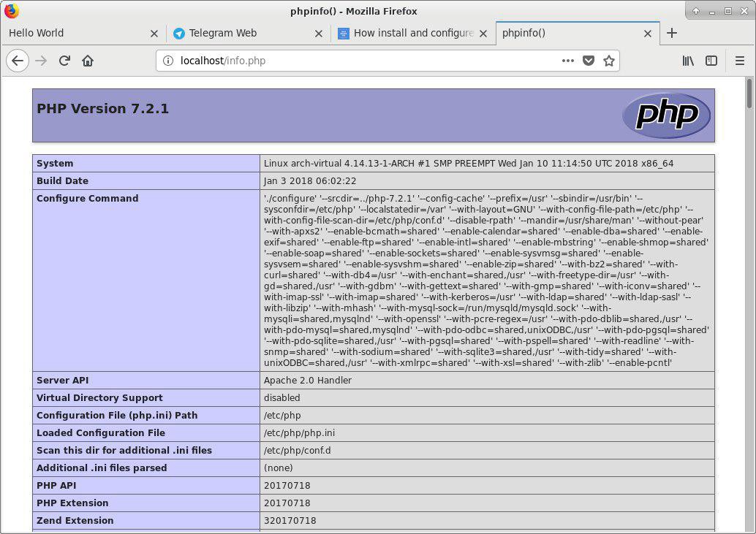
Task: Click the Linux arch-virtual system value
Action: tap(469, 163)
